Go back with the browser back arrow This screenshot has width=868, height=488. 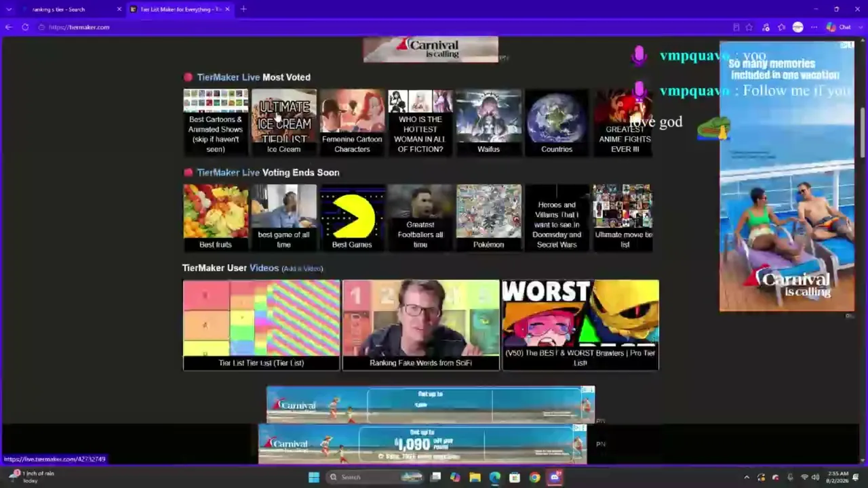(8, 27)
